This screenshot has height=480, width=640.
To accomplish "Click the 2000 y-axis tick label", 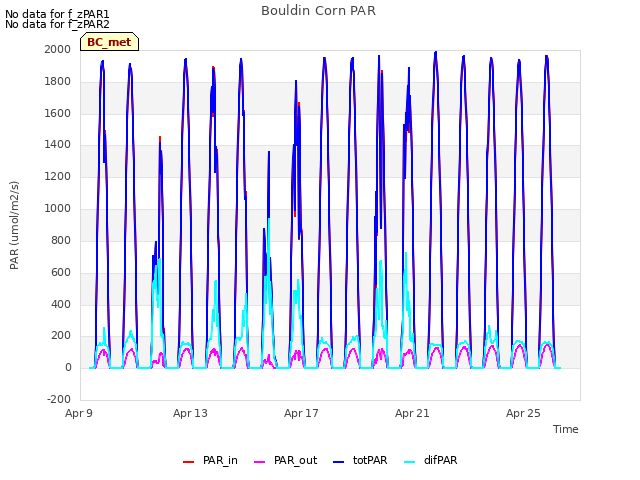I will (58, 49).
